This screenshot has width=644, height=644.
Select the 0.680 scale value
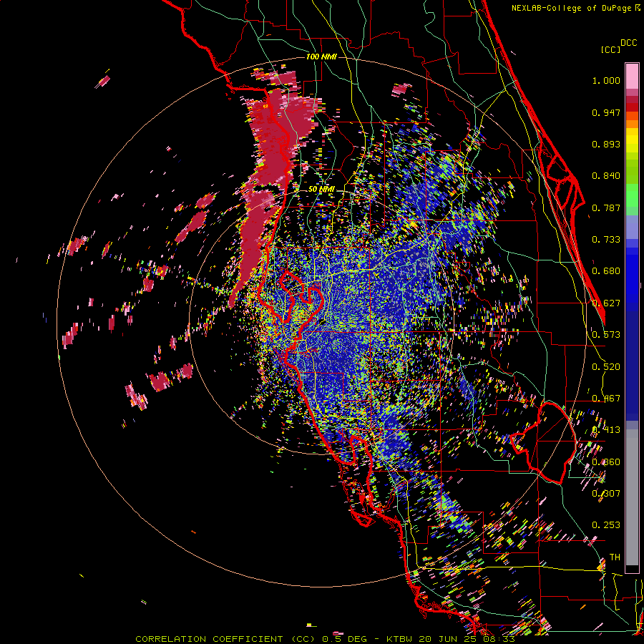(606, 271)
